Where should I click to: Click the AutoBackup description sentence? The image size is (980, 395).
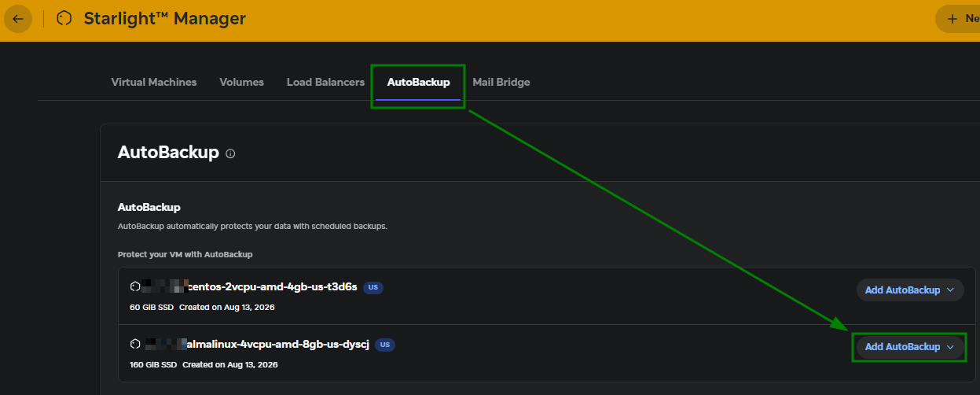(x=252, y=226)
